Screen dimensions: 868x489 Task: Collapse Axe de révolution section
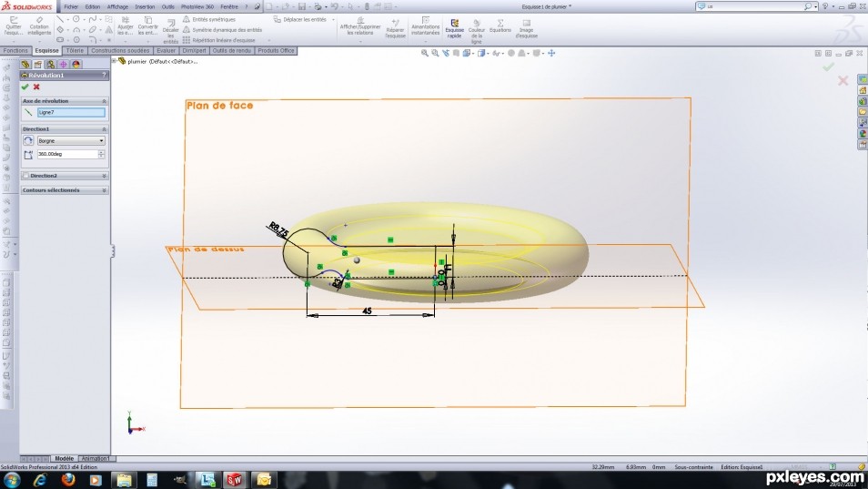104,101
